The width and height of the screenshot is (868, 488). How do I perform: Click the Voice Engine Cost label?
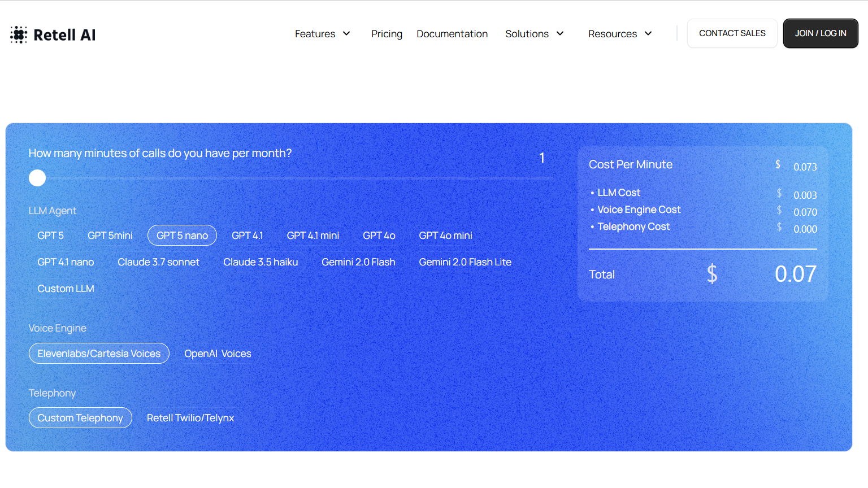(x=639, y=210)
